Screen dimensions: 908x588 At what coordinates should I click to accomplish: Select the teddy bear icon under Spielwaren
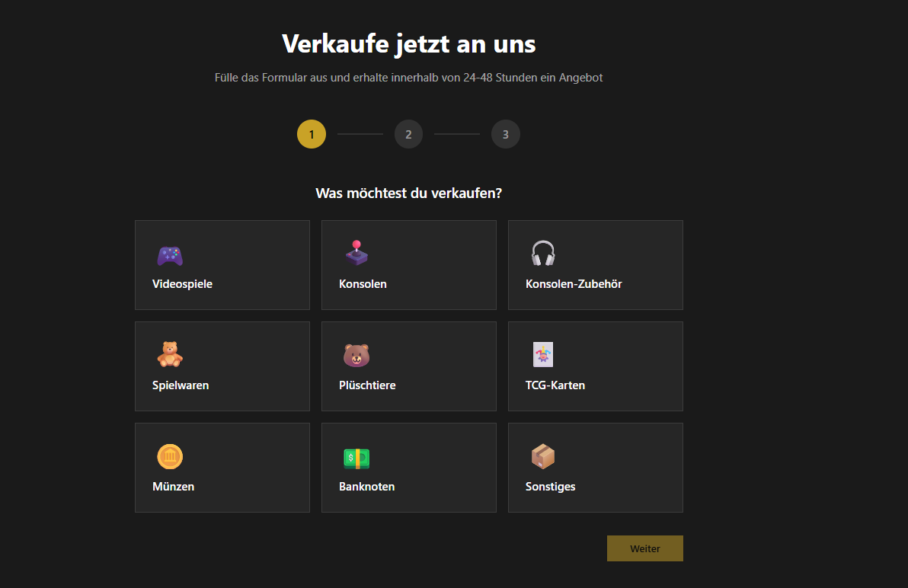coord(170,354)
